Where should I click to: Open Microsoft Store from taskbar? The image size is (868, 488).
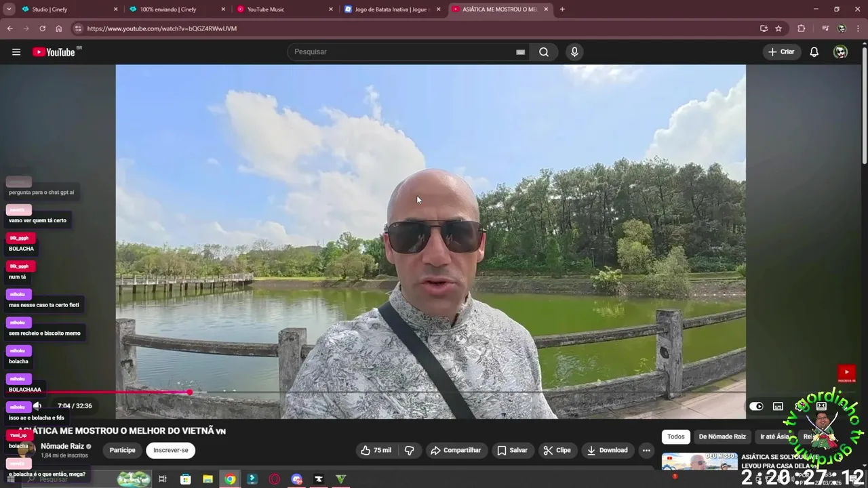click(185, 479)
